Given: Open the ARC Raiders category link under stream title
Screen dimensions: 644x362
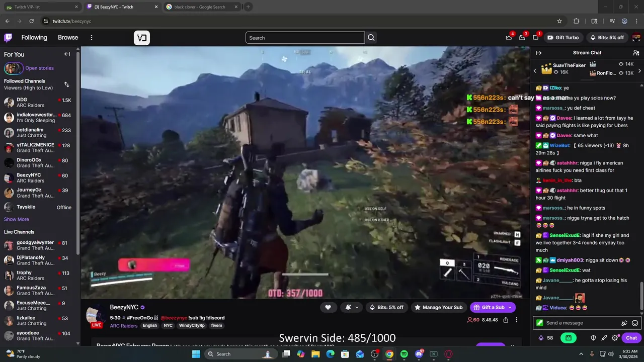Looking at the screenshot, I should coord(124,326).
